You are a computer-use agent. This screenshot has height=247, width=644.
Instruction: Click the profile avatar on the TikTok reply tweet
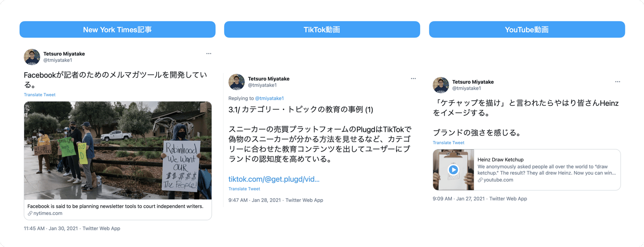point(237,82)
